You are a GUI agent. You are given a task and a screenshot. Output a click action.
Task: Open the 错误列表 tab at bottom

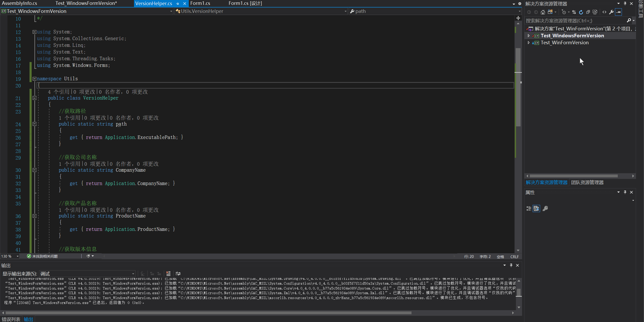11,319
